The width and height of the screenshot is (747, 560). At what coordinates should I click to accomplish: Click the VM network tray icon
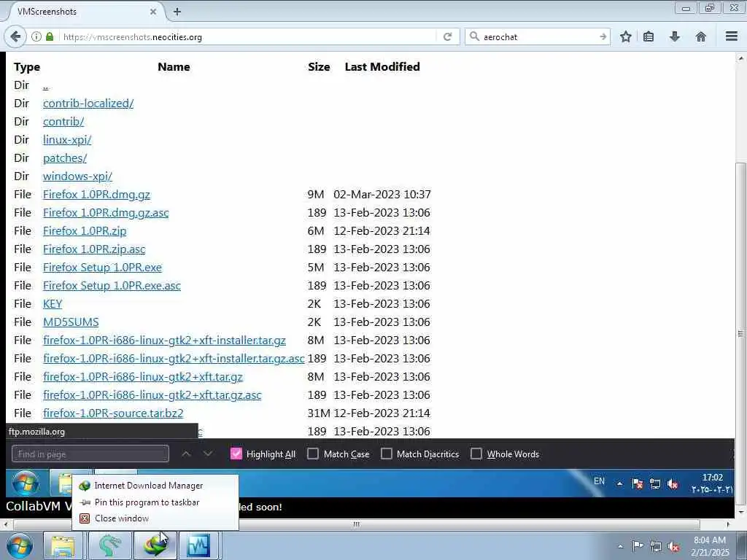(655, 484)
